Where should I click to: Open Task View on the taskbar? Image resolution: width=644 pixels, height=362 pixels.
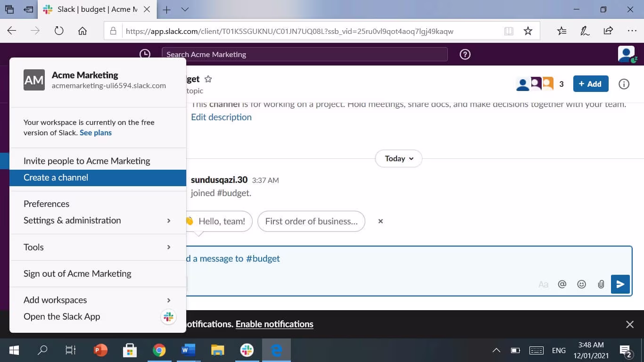[70, 350]
